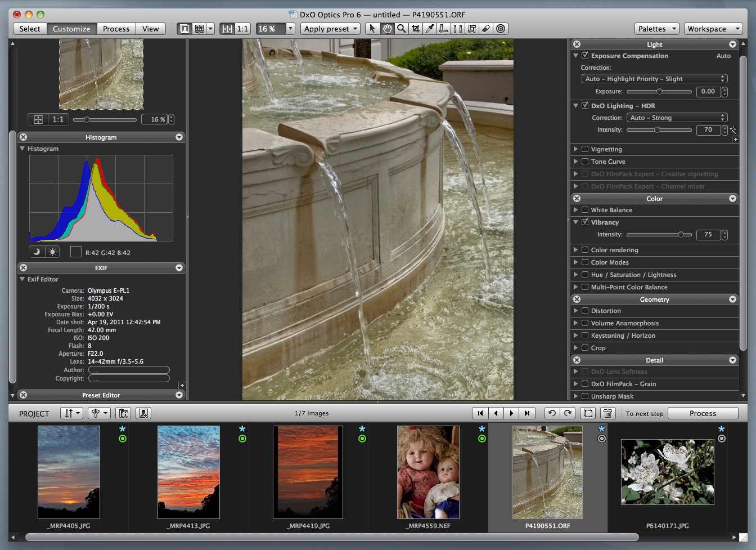Pick the eyedropper white balance tool

tap(430, 29)
